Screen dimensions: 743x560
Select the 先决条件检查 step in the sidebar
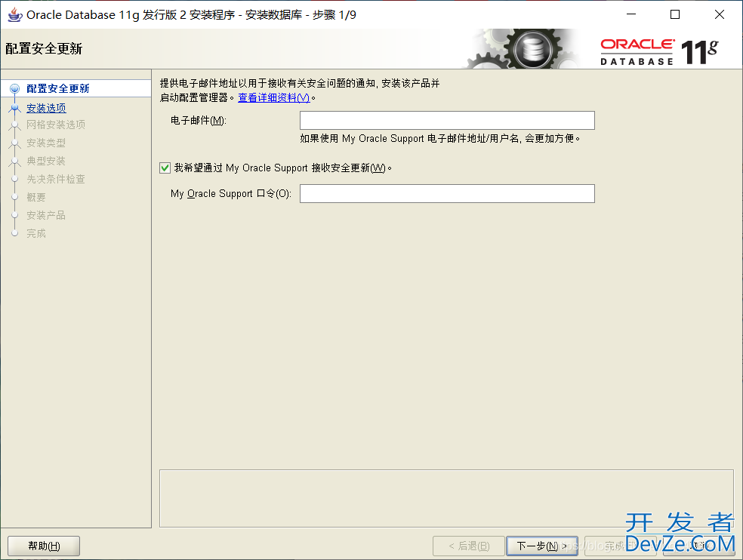pos(55,179)
